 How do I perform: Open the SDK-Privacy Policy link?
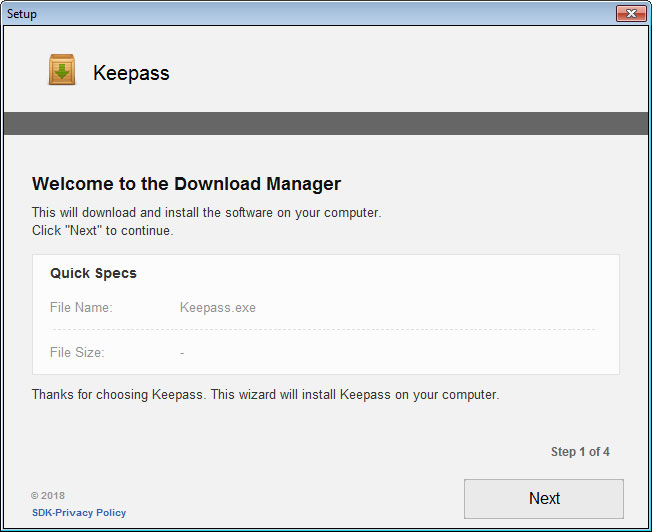[79, 512]
